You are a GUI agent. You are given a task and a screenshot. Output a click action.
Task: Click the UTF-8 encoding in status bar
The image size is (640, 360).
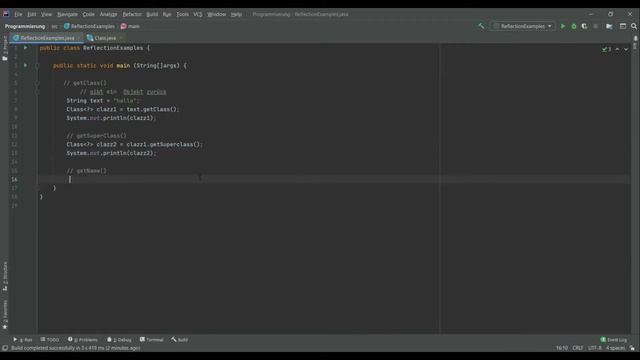point(595,348)
